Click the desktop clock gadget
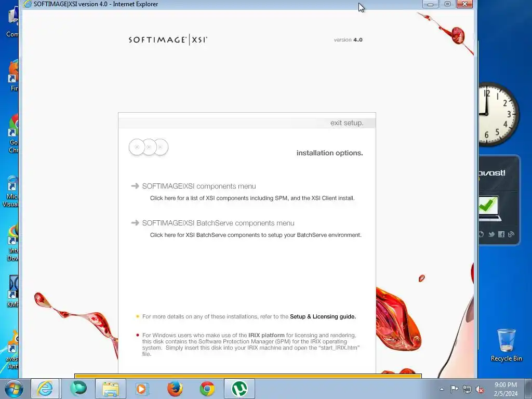Viewport: 532px width, 399px height. coord(499,114)
